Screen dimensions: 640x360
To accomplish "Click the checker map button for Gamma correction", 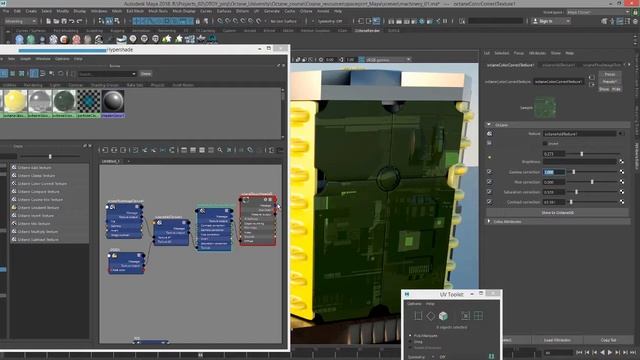I will [621, 172].
